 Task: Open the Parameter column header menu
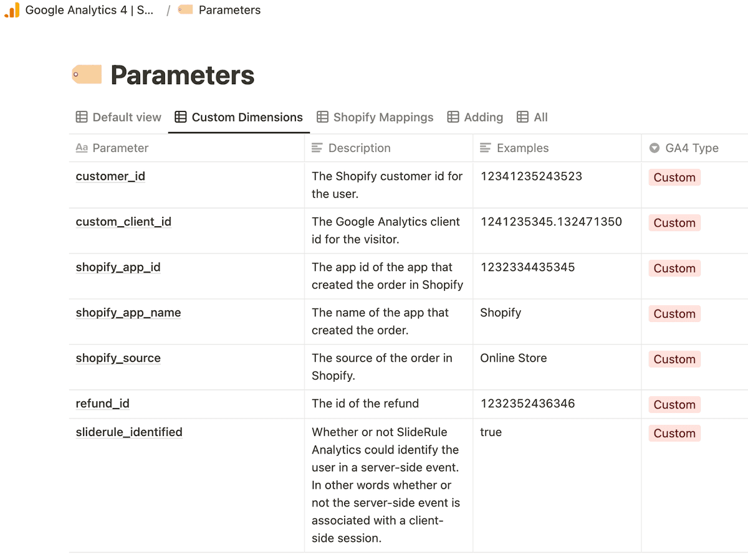[x=187, y=148]
